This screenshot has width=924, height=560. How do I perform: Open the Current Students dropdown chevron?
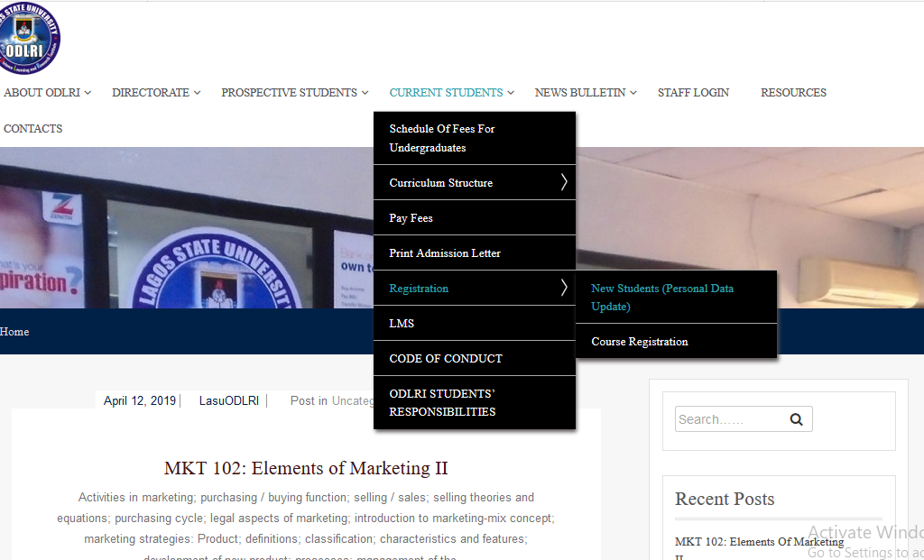tap(511, 93)
